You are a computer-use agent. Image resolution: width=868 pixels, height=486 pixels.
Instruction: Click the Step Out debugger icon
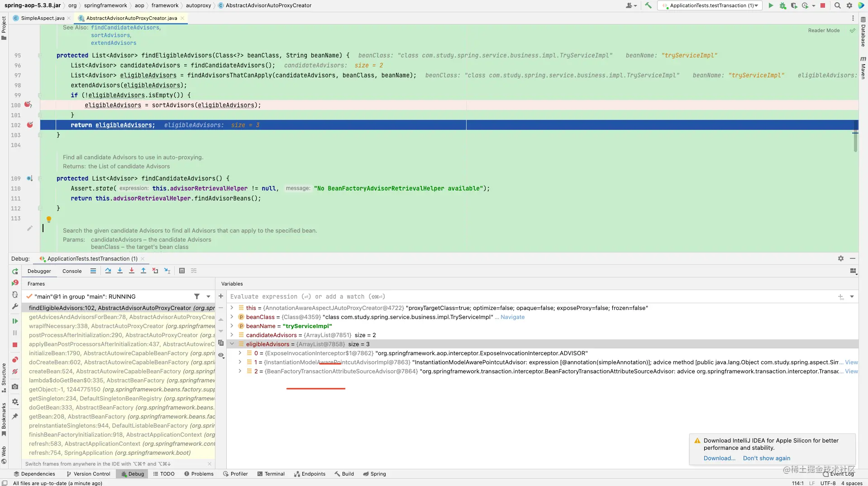(143, 271)
